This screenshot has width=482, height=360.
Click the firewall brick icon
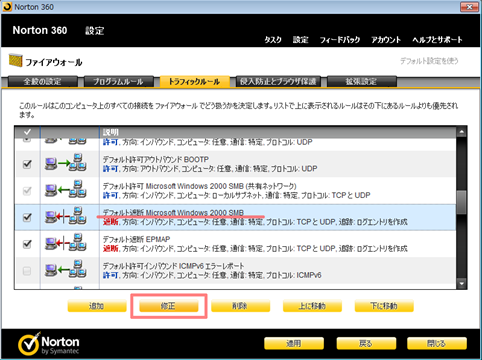[x=15, y=60]
